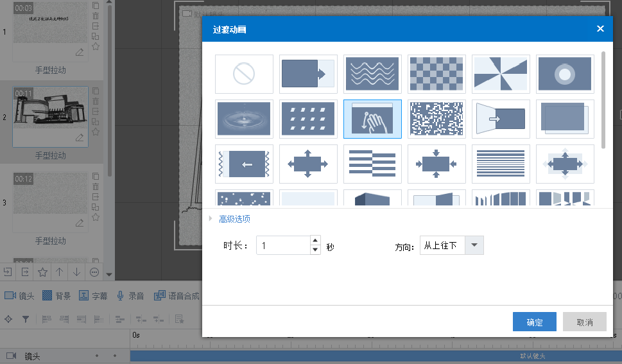Select scene 2 building sketch thumbnail
The height and width of the screenshot is (364, 622).
50,108
